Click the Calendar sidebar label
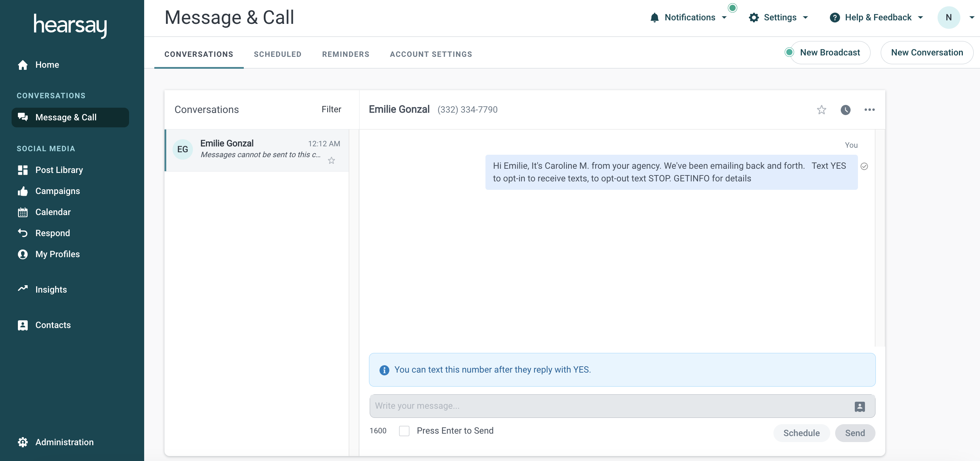The height and width of the screenshot is (461, 980). (x=53, y=212)
